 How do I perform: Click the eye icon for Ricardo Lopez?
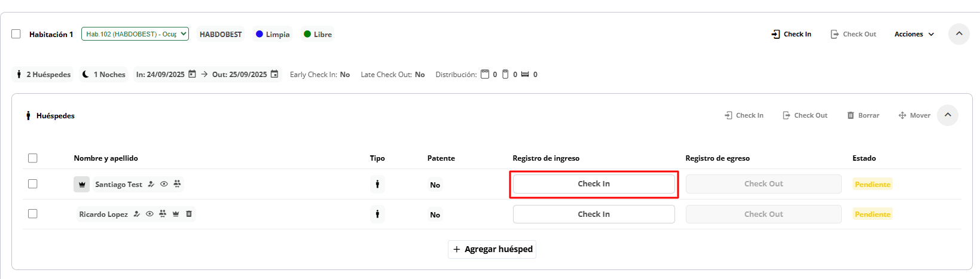click(149, 214)
